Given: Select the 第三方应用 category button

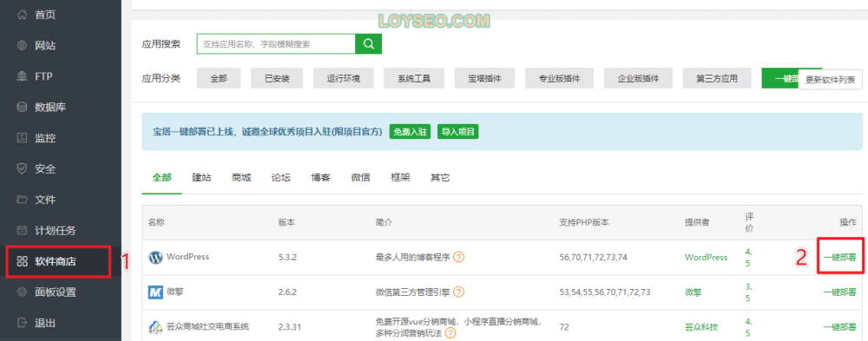Looking at the screenshot, I should pyautogui.click(x=717, y=79).
